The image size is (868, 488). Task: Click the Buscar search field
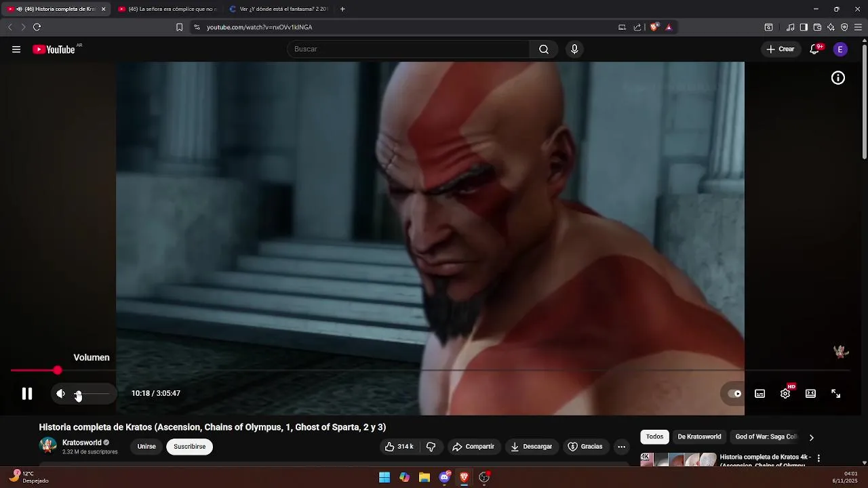[x=409, y=49]
